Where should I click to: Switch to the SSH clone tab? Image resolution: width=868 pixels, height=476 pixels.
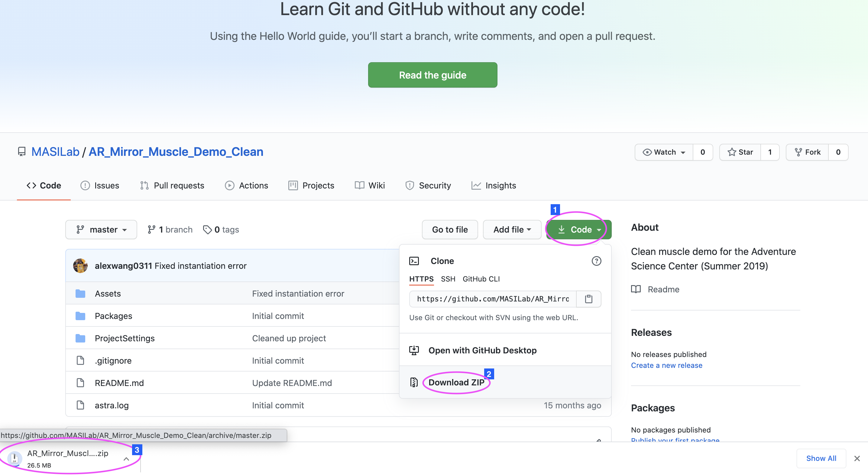tap(448, 279)
